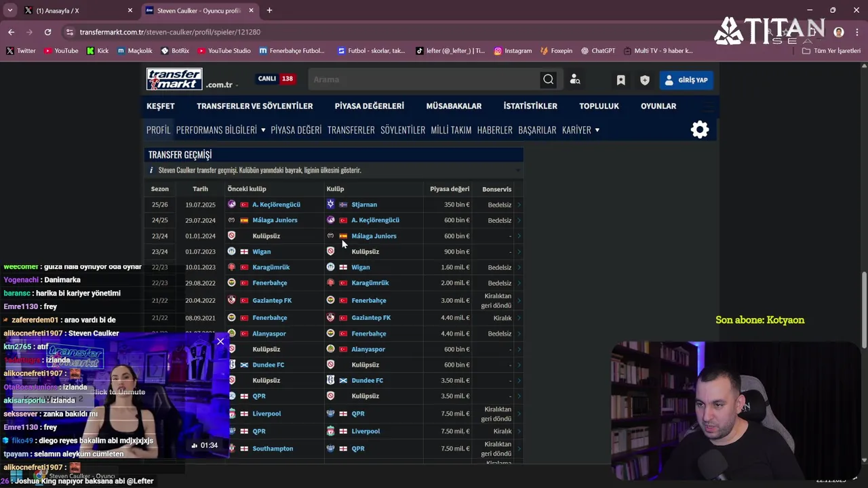Image resolution: width=868 pixels, height=488 pixels.
Task: Open the settings gear icon
Action: pyautogui.click(x=700, y=129)
